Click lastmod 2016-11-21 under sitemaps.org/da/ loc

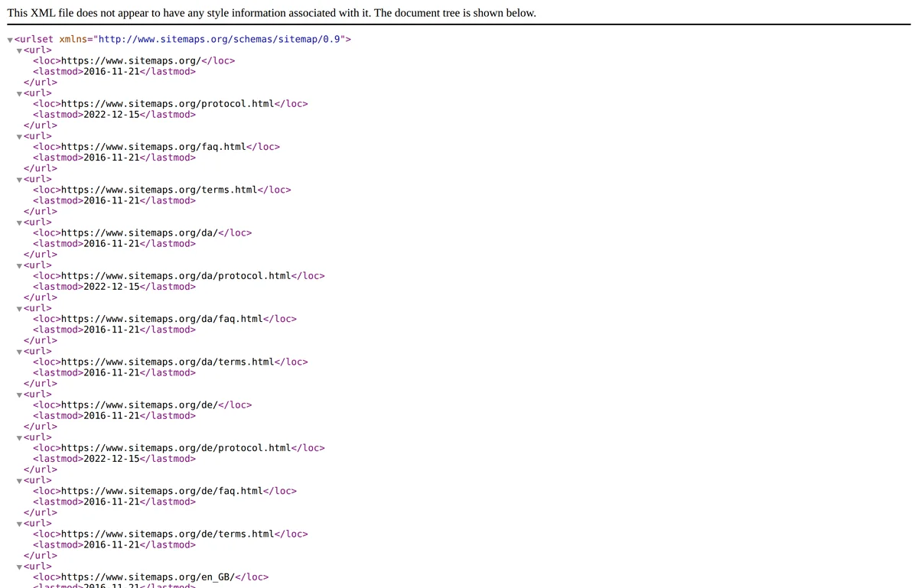click(x=111, y=243)
